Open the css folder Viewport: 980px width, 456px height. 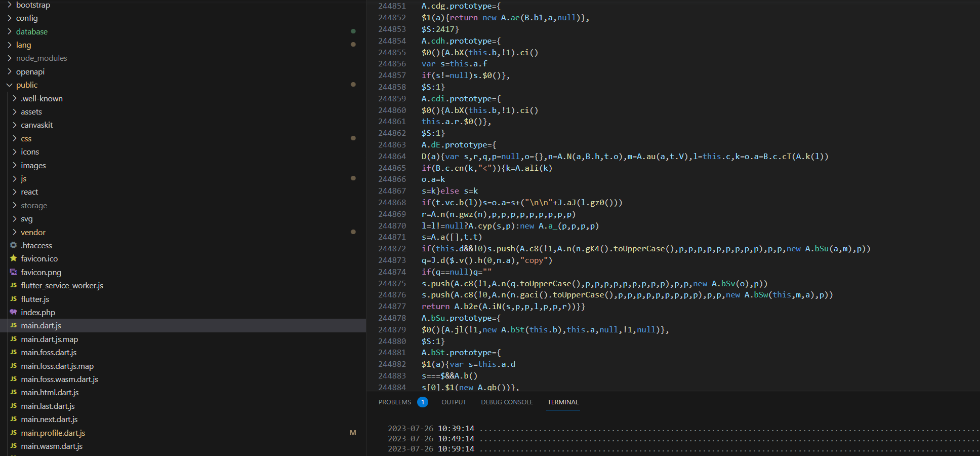26,138
